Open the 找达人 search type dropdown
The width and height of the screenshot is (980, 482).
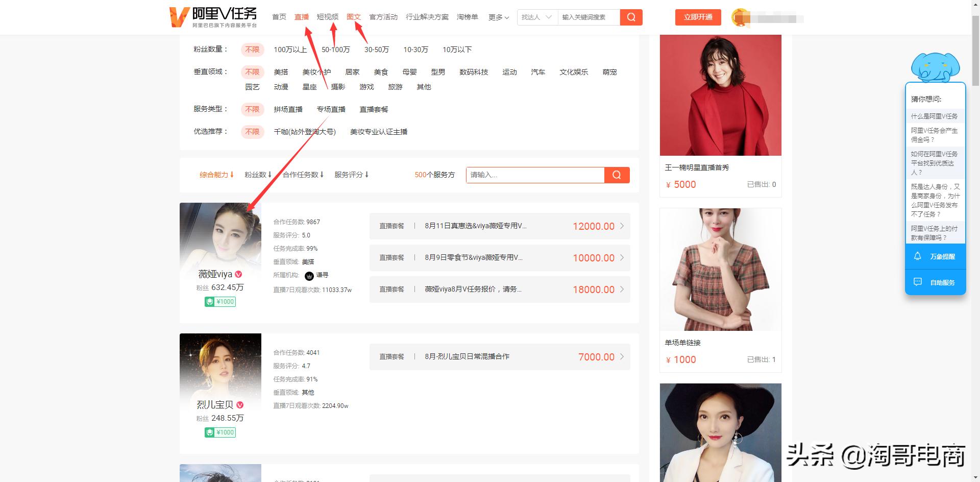point(537,17)
